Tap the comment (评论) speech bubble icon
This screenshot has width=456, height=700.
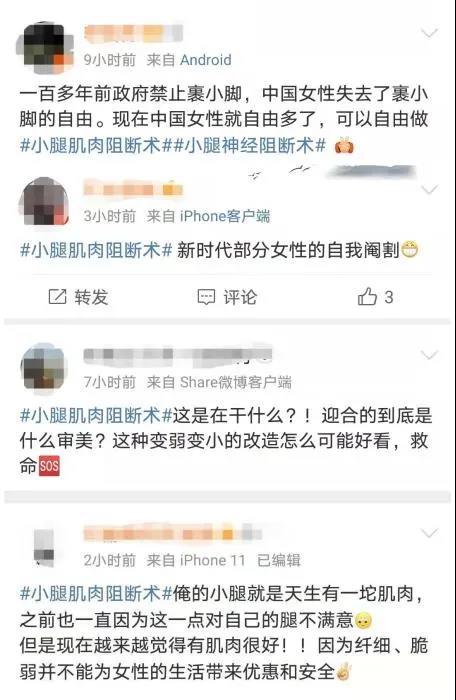(206, 297)
